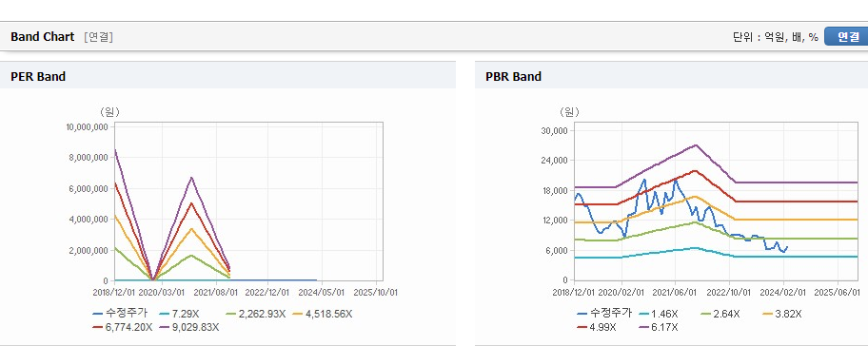Click the purple 9,029.83X peak in PER chart
The width and height of the screenshot is (868, 346).
191,178
